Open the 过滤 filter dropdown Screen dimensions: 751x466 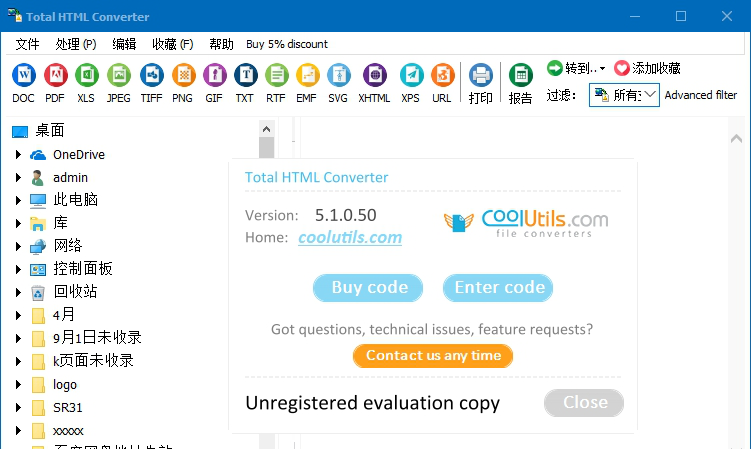point(624,95)
